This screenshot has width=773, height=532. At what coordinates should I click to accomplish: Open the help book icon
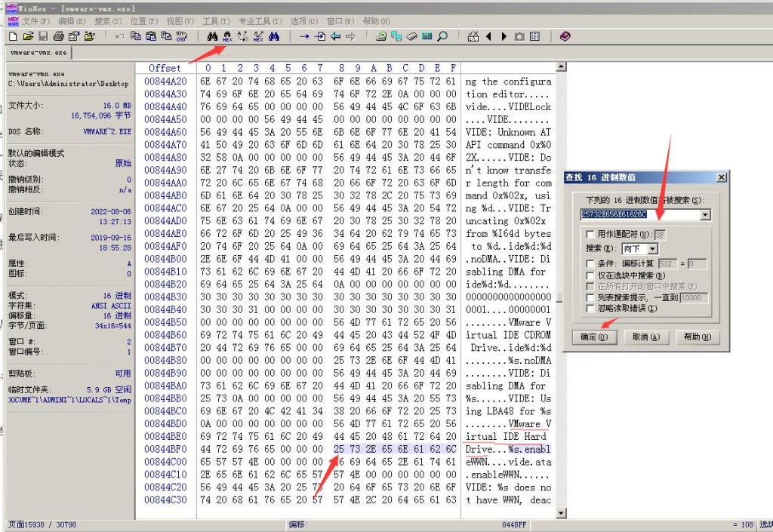click(x=565, y=35)
